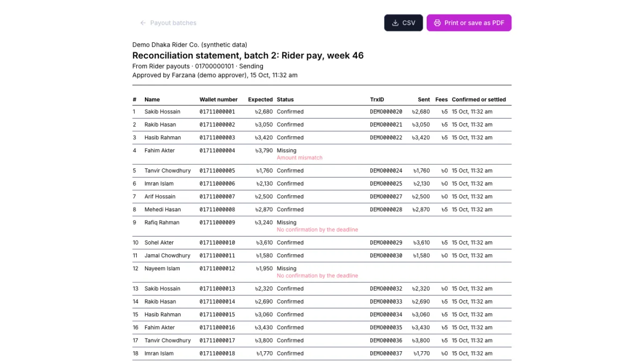Click TrxID DEM0000036
Image resolution: width=644 pixels, height=362 pixels.
pos(386,341)
